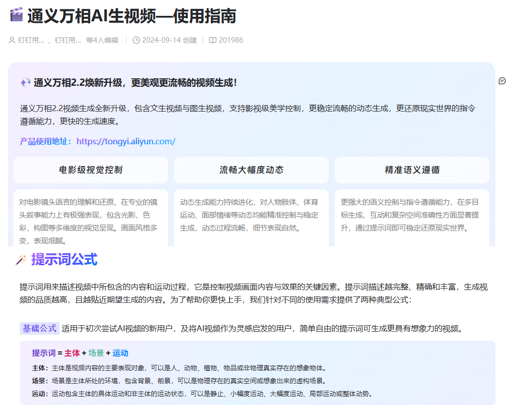Click the 等4人编辑 editors link

[x=102, y=40]
